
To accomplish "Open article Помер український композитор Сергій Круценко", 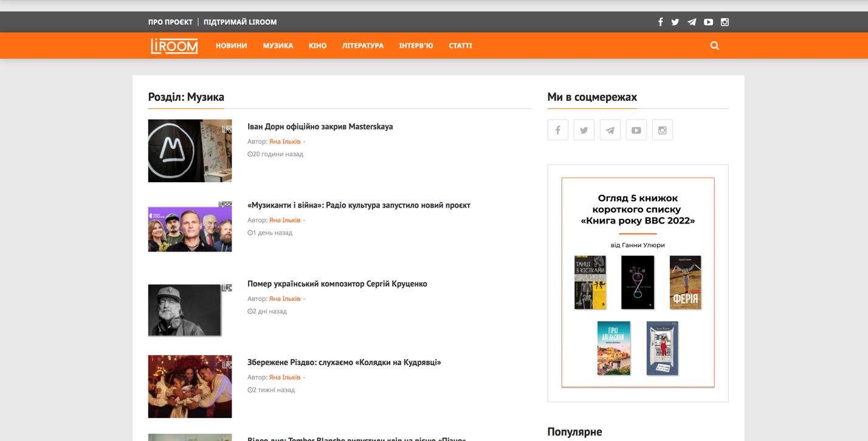I will point(337,284).
